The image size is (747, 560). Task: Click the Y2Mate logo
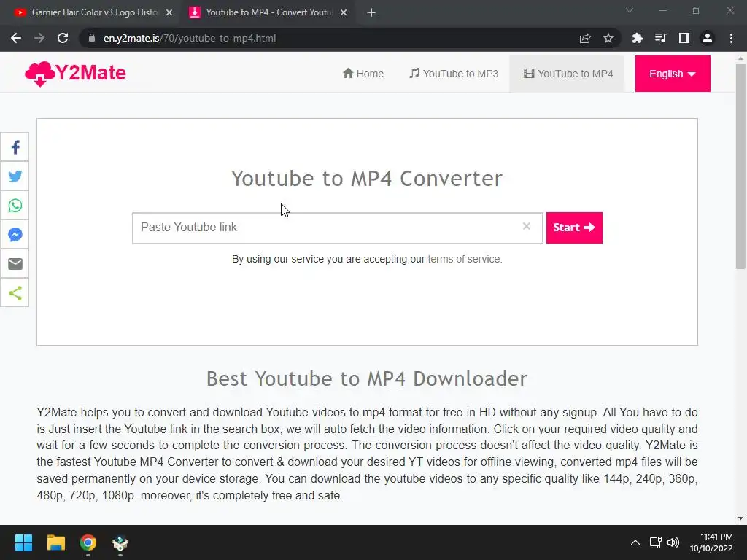(75, 74)
